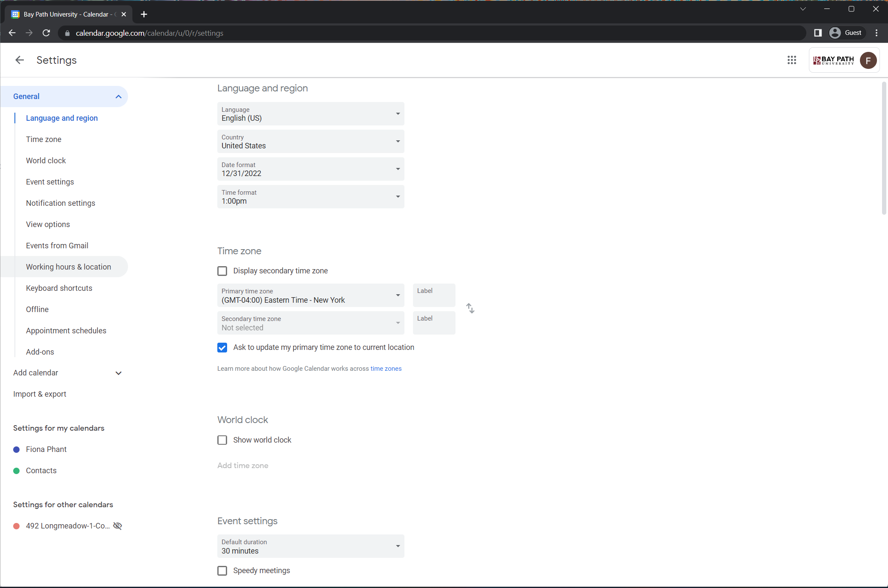Click the Settings back arrow icon

click(x=20, y=60)
